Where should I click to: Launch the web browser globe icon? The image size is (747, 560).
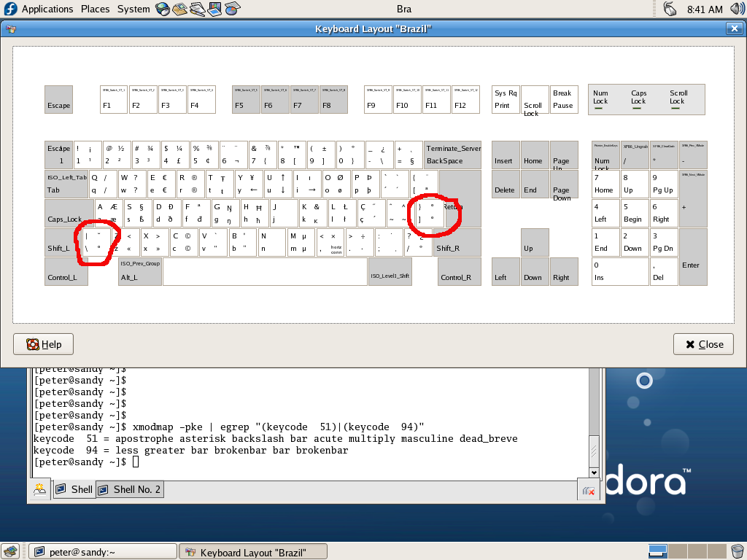(162, 9)
